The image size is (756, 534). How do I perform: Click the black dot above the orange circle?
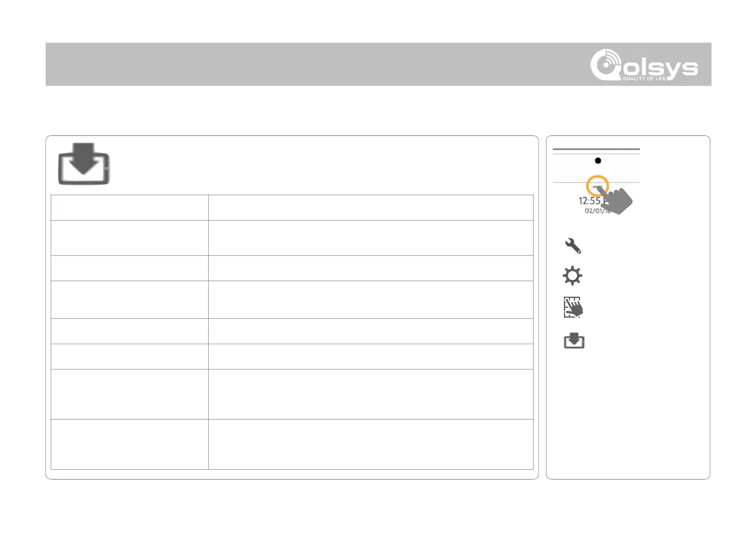[x=597, y=159]
